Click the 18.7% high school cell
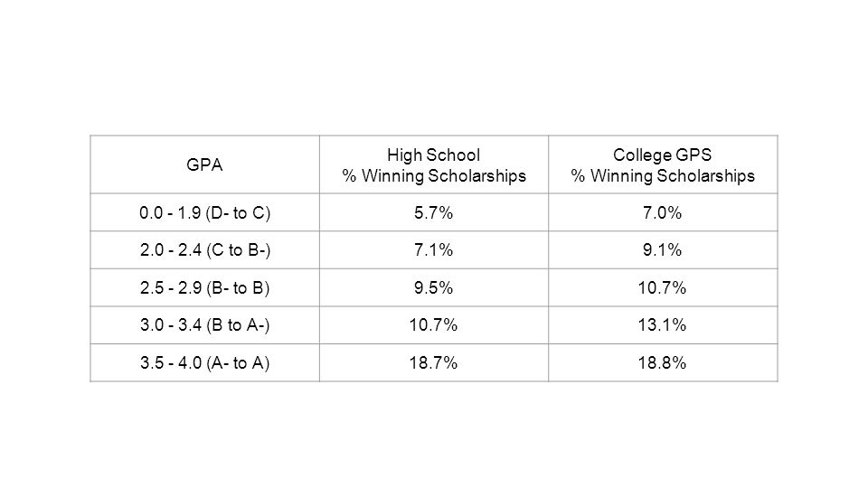The height and width of the screenshot is (488, 868). [434, 363]
